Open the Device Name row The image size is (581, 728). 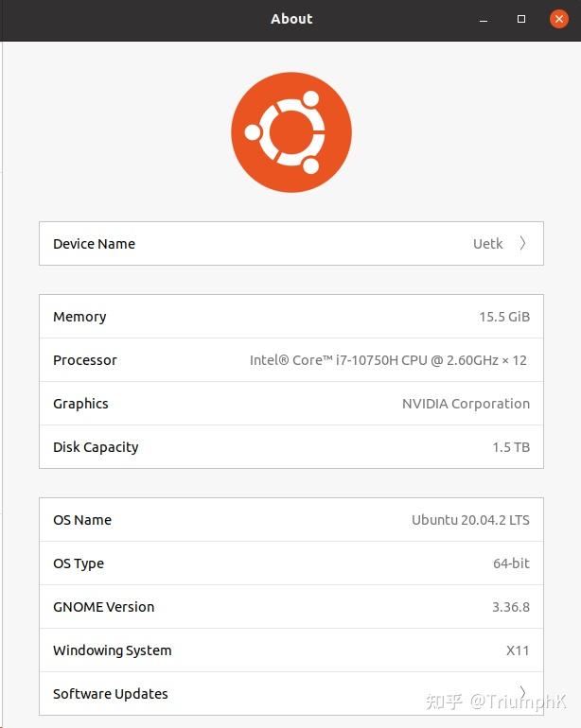pos(290,244)
